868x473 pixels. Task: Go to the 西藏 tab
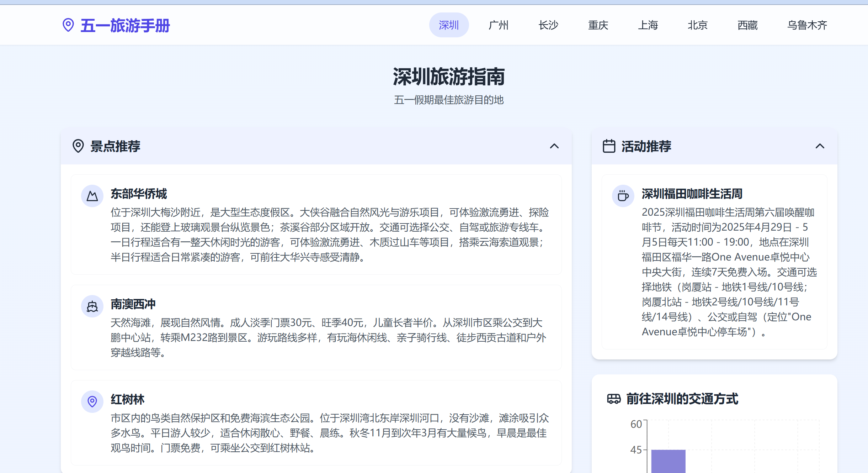pos(747,25)
